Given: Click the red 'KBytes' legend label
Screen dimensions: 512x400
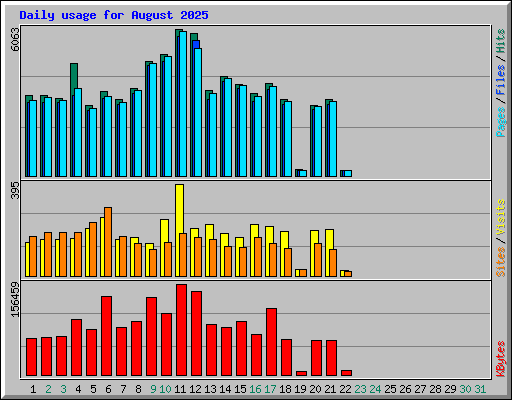Looking at the screenshot, I should pos(501,359).
